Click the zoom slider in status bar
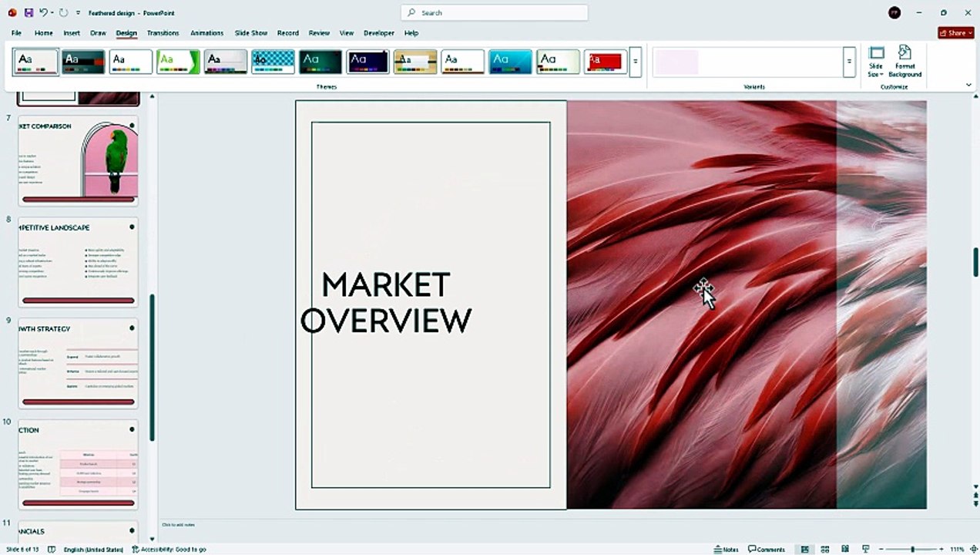The height and width of the screenshot is (555, 980). (x=912, y=550)
